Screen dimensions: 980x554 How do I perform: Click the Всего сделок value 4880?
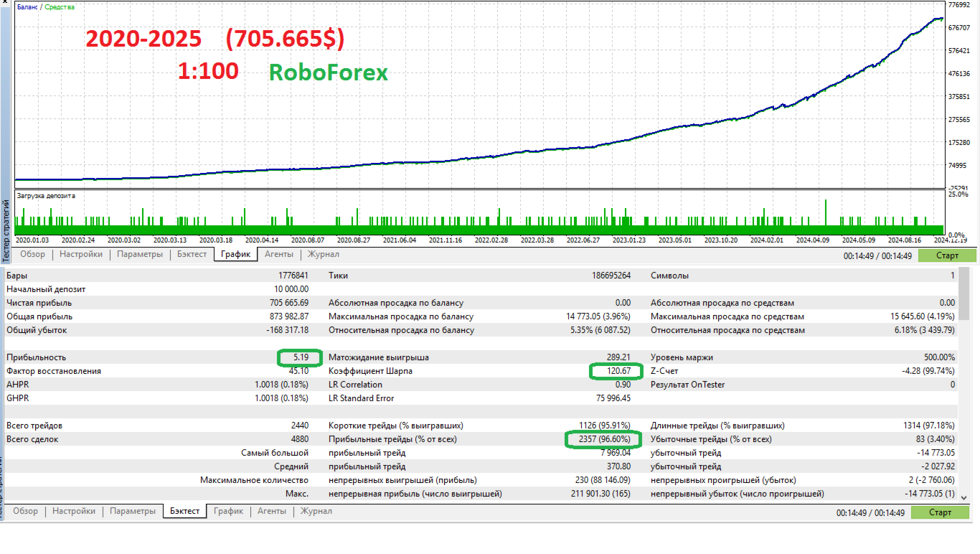pos(300,439)
